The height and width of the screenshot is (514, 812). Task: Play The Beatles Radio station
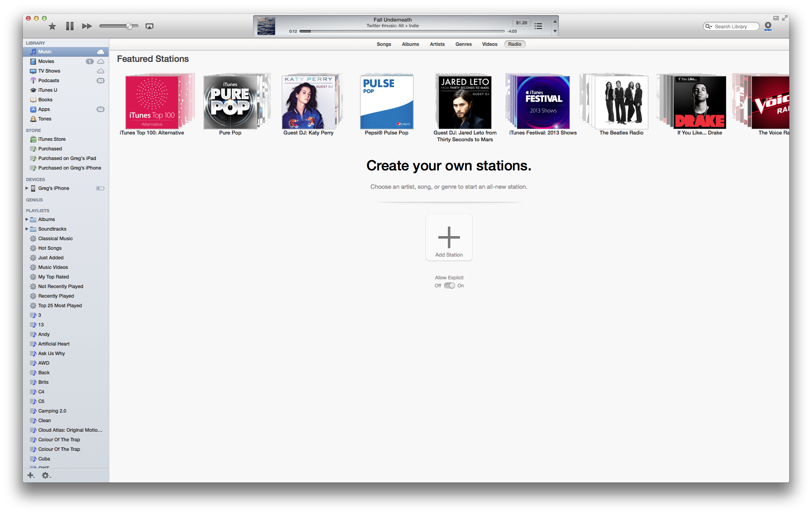621,102
